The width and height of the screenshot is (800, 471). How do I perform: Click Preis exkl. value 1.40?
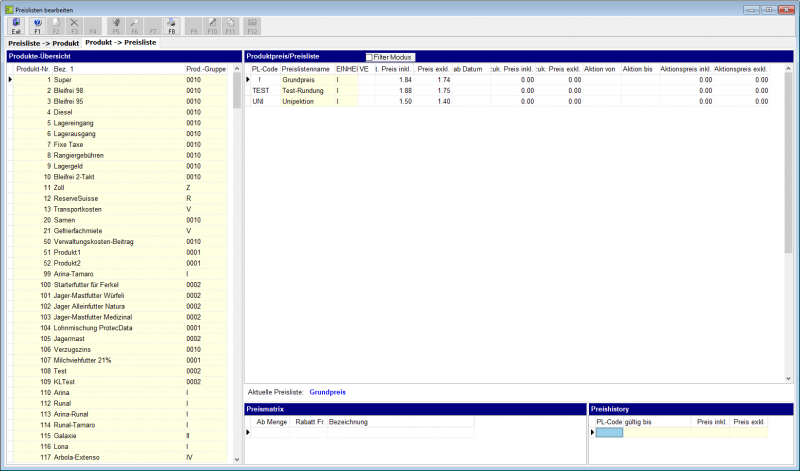[x=444, y=102]
